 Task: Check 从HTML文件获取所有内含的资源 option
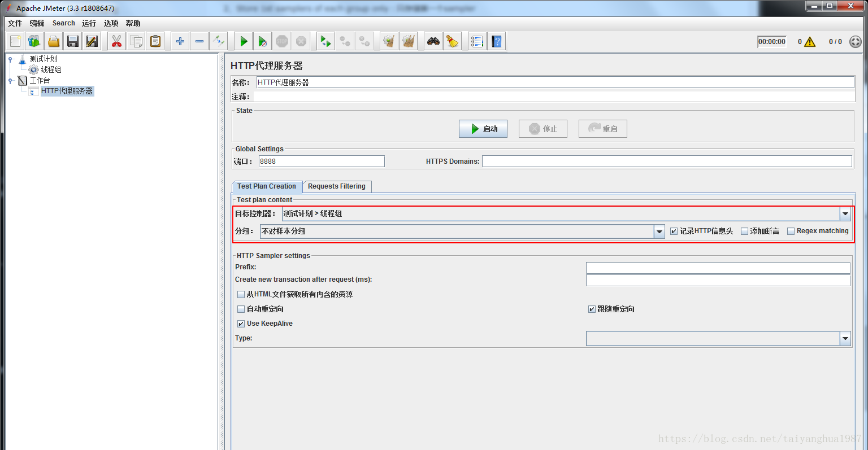click(241, 295)
